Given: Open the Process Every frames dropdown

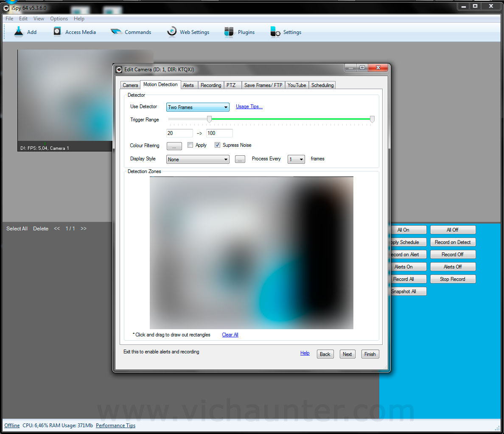Looking at the screenshot, I should (x=296, y=159).
